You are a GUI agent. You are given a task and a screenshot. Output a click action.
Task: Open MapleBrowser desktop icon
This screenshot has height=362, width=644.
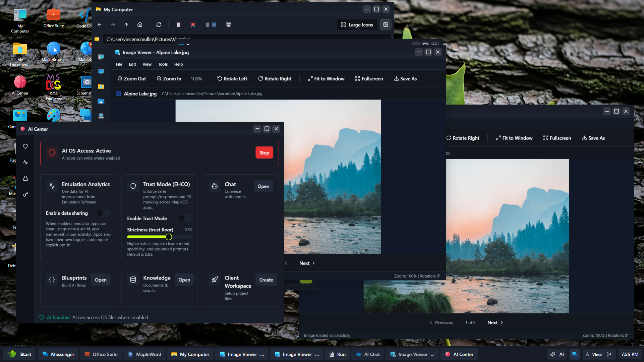(x=54, y=52)
